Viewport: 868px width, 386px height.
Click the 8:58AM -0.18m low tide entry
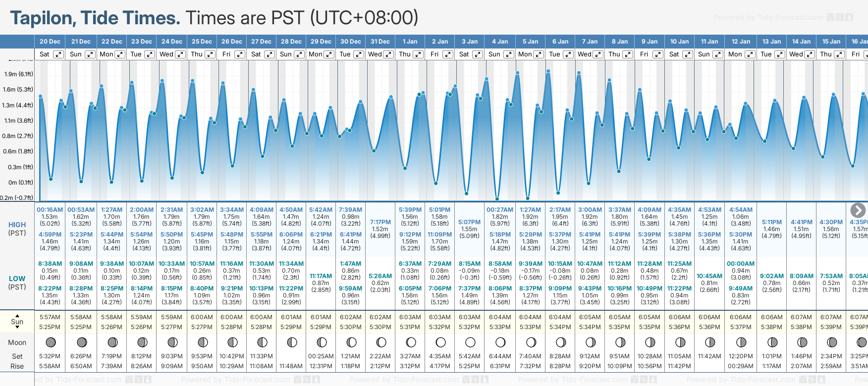500,270
